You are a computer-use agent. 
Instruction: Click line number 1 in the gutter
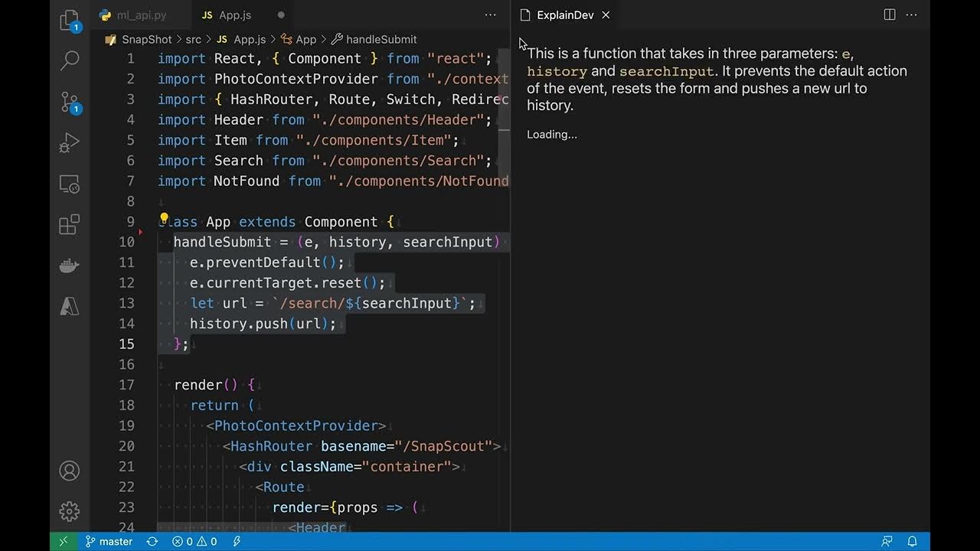130,58
